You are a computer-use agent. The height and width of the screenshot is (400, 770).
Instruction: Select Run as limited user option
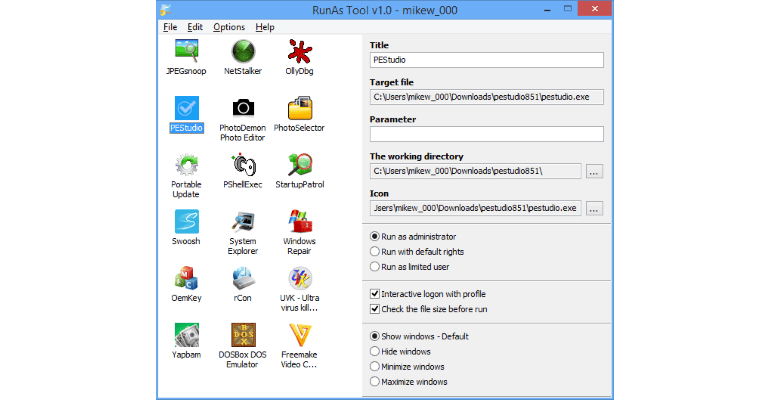376,268
